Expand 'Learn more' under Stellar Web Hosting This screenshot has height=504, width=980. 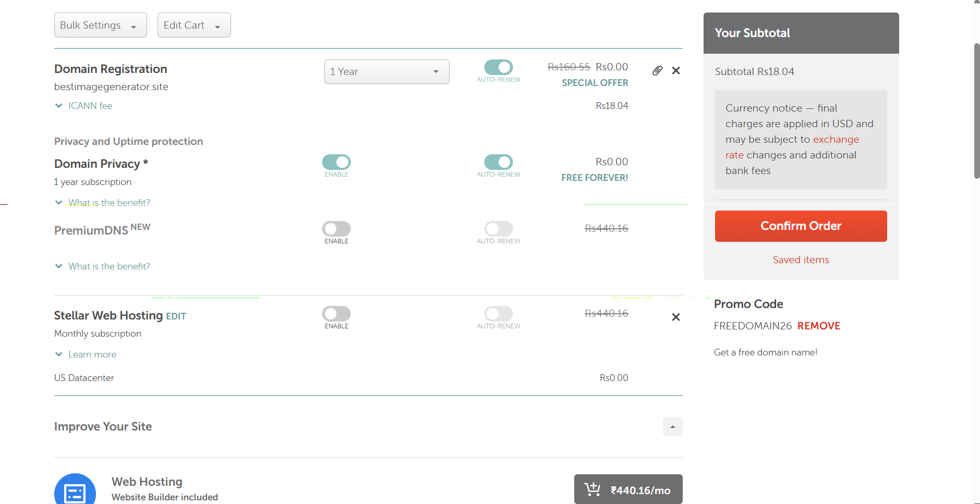92,354
